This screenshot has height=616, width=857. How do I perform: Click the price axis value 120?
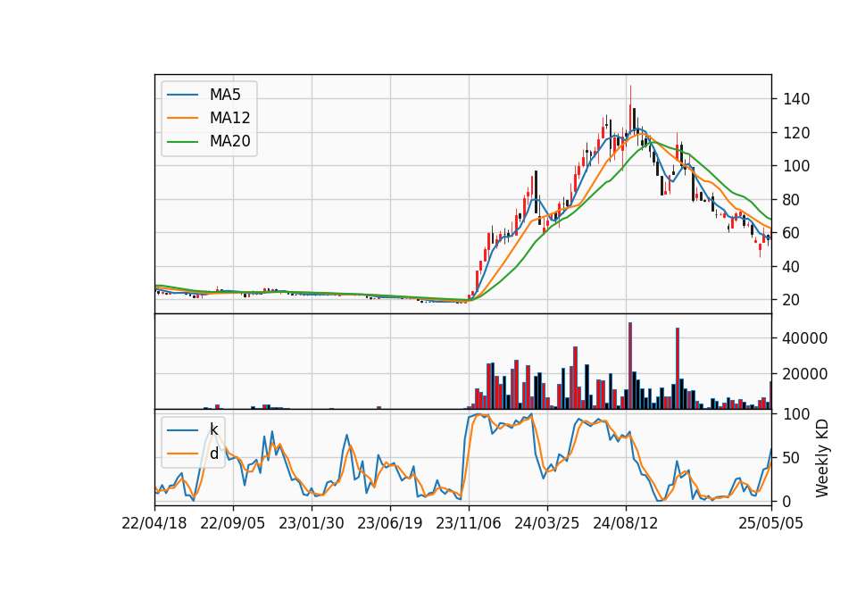pyautogui.click(x=796, y=133)
